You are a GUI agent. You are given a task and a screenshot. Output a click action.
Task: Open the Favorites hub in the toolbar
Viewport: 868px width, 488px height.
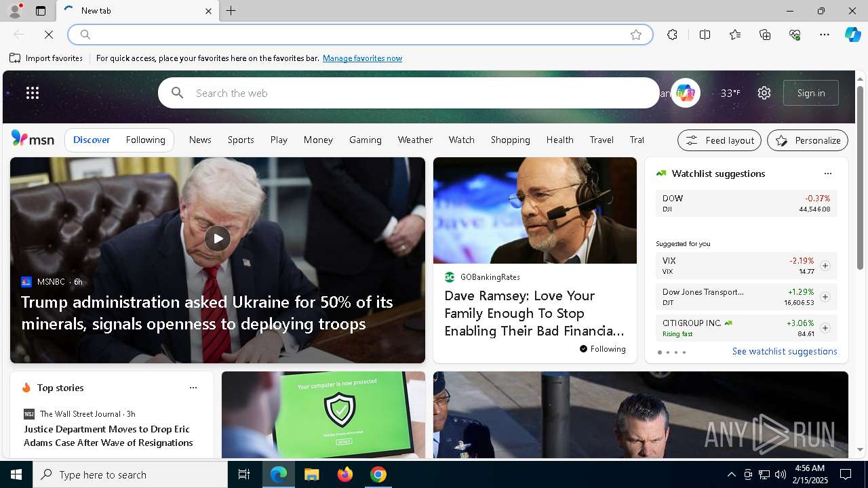pos(735,35)
